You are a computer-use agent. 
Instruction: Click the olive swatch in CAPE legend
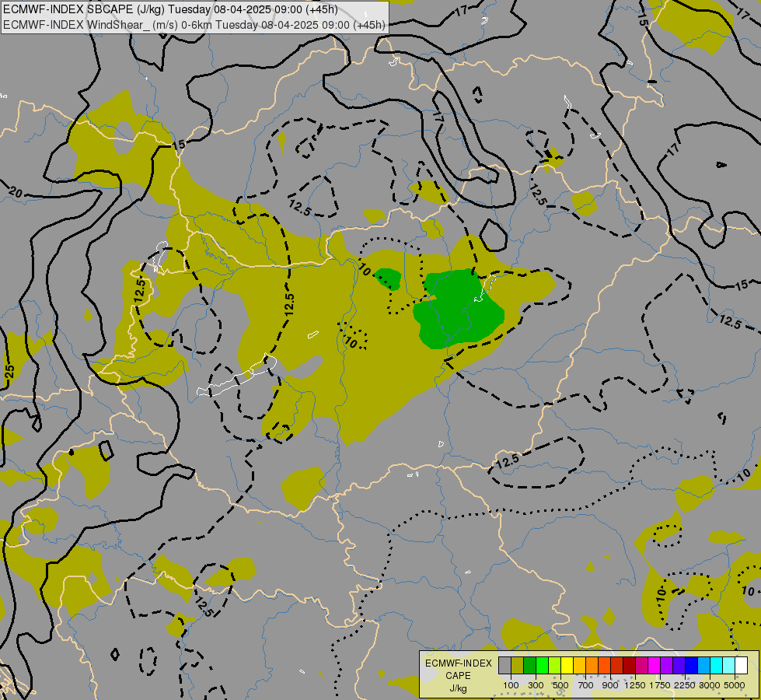click(x=518, y=665)
